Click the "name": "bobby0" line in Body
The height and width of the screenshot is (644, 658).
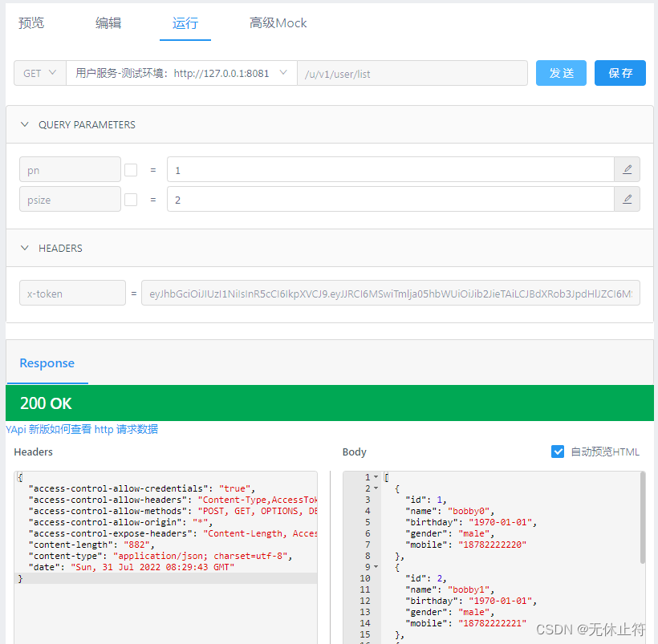[x=450, y=511]
